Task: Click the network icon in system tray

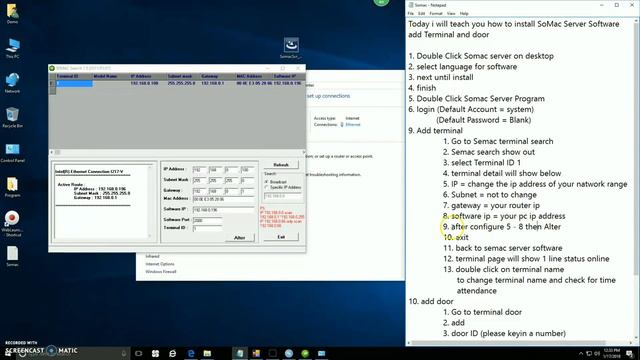Action: click(x=589, y=353)
